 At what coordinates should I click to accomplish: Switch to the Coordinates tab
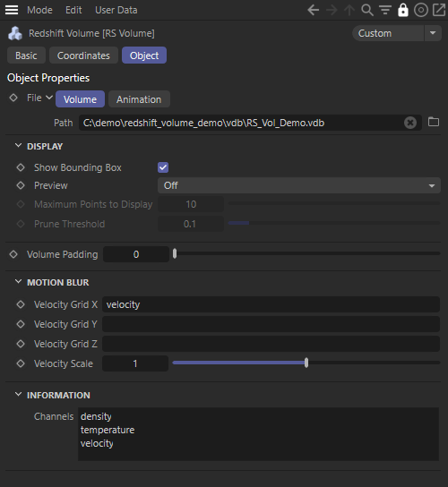[x=83, y=56]
